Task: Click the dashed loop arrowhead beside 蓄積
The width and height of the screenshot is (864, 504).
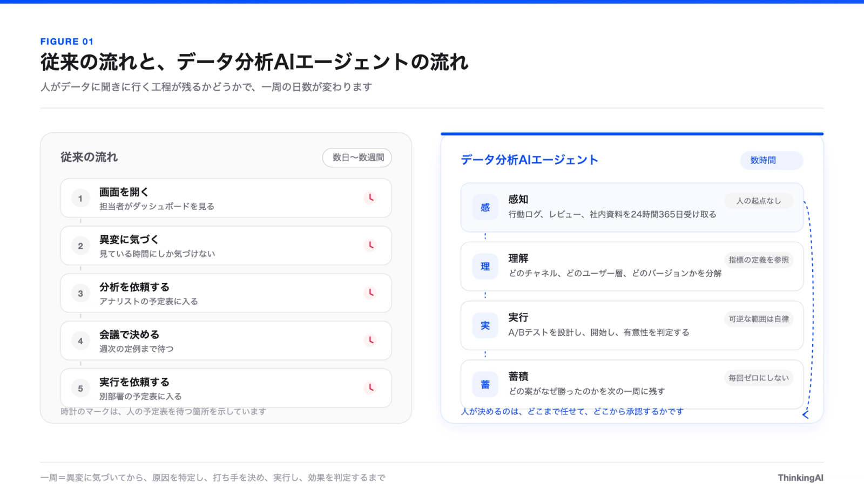Action: click(805, 414)
